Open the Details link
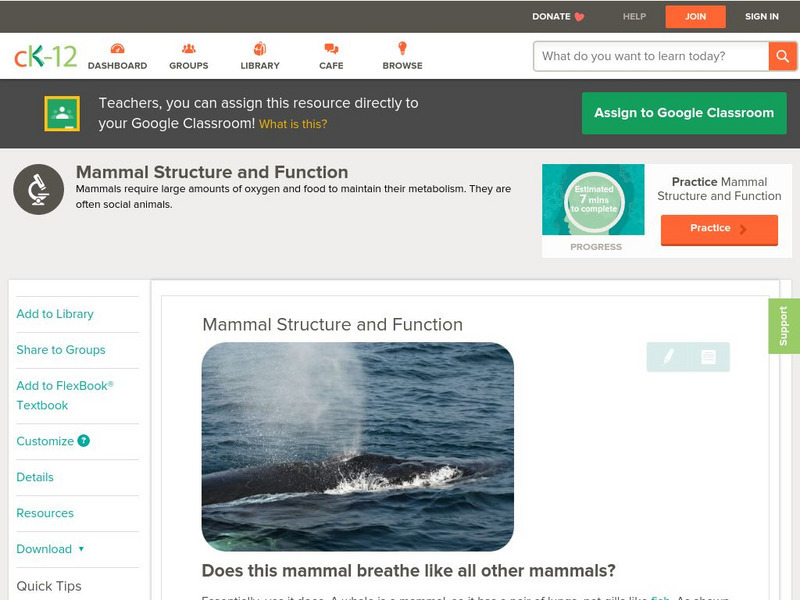The width and height of the screenshot is (800, 600). click(35, 477)
